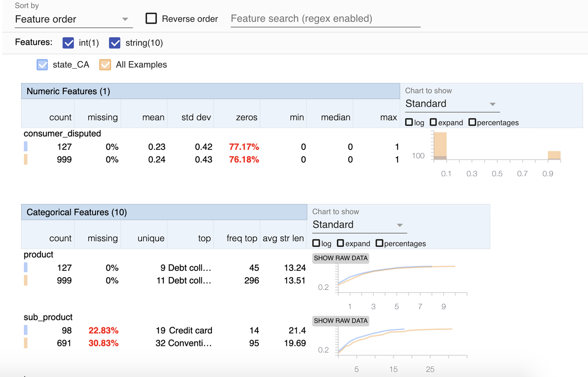
Task: Focus the Feature search input field
Action: pos(325,19)
